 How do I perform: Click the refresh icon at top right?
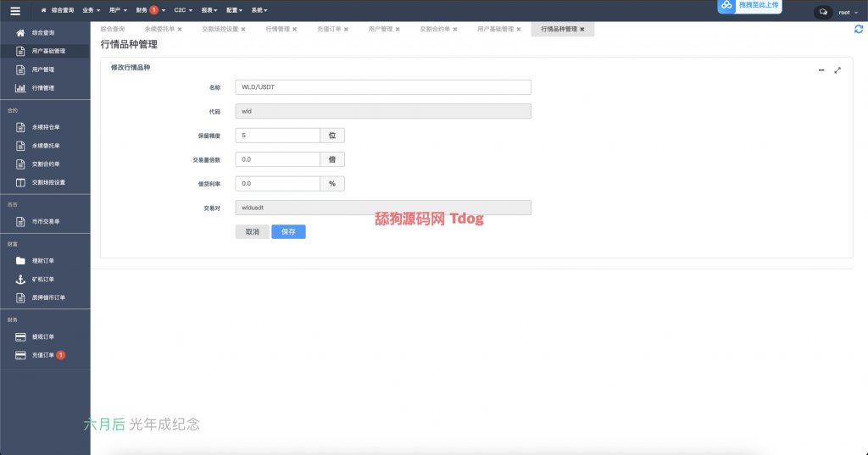[x=859, y=29]
